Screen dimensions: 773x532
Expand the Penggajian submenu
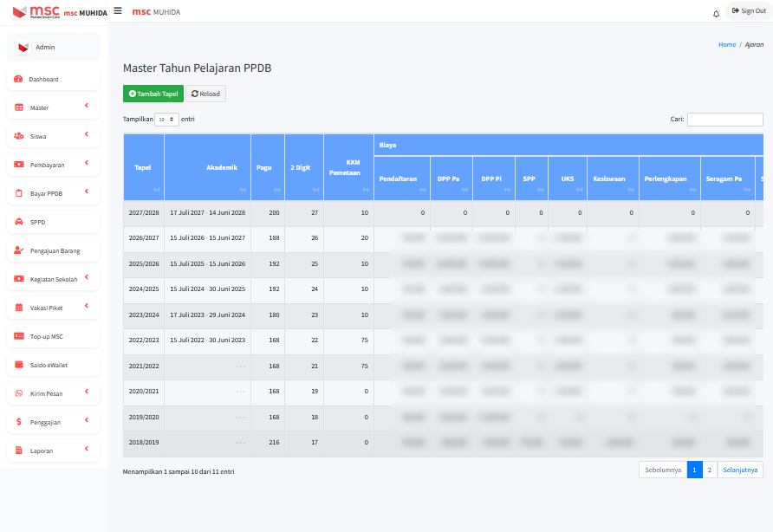pos(87,421)
